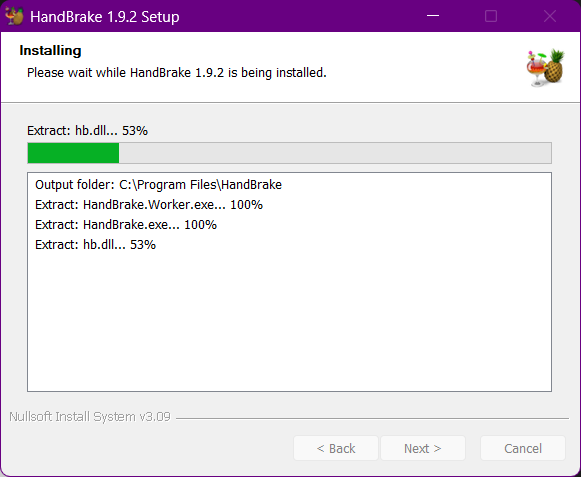Viewport: 581px width, 477px height.
Task: Select the hb.dll 53% log entry in the list
Action: click(96, 245)
